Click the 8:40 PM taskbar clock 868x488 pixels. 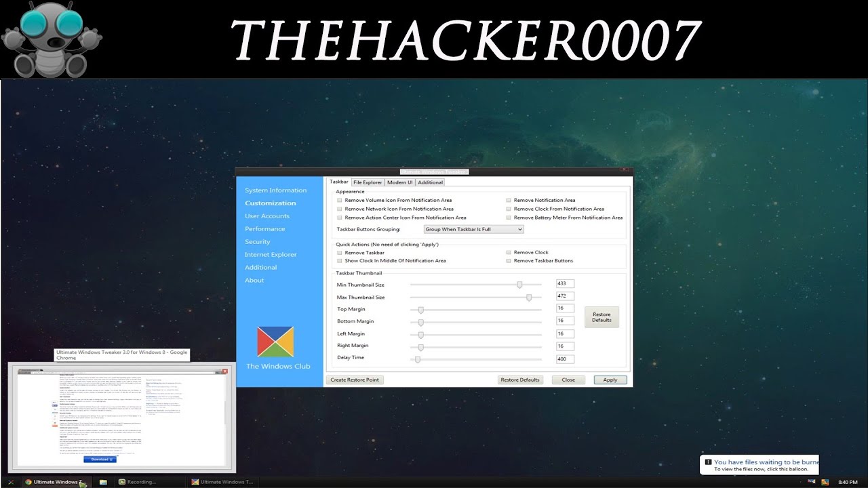848,482
